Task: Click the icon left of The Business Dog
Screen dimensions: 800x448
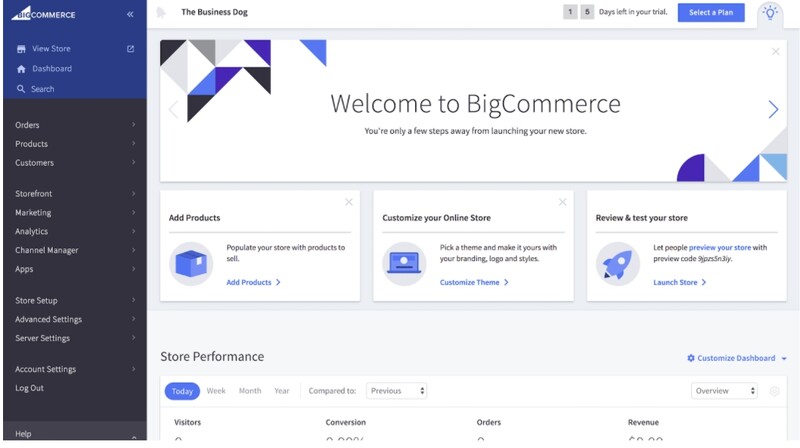Action: (161, 12)
